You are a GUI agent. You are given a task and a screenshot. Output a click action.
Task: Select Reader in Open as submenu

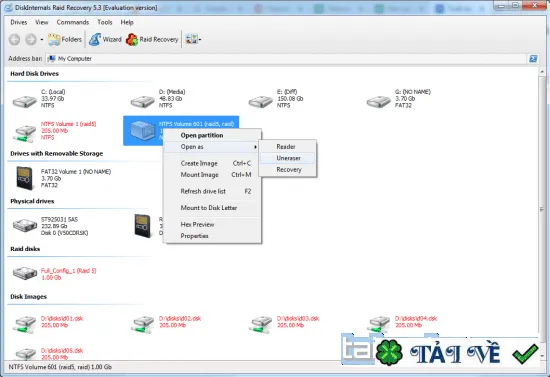click(x=288, y=147)
